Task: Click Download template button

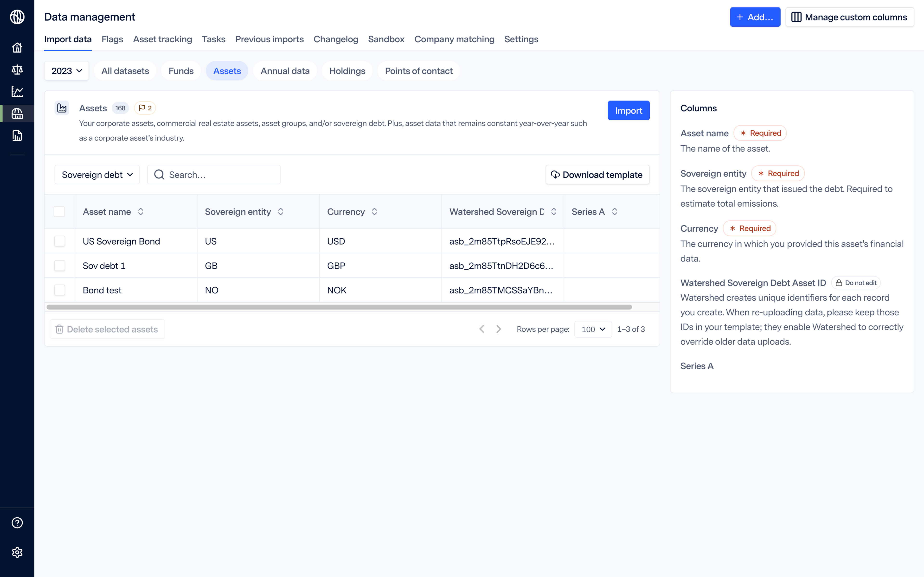Action: 597,175
